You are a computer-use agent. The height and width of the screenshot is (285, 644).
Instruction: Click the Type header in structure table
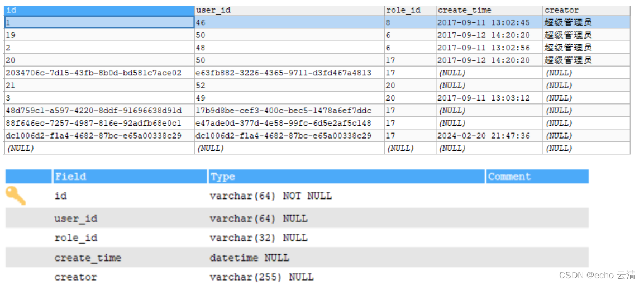pyautogui.click(x=347, y=177)
